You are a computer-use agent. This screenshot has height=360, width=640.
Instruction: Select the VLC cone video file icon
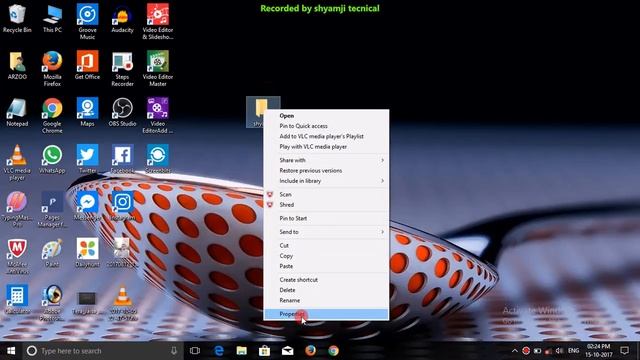122,303
